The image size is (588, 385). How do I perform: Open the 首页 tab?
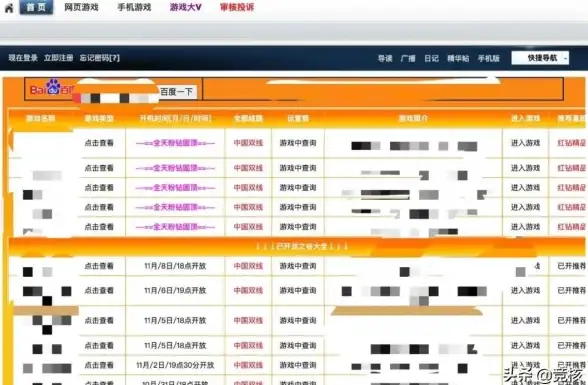(36, 7)
